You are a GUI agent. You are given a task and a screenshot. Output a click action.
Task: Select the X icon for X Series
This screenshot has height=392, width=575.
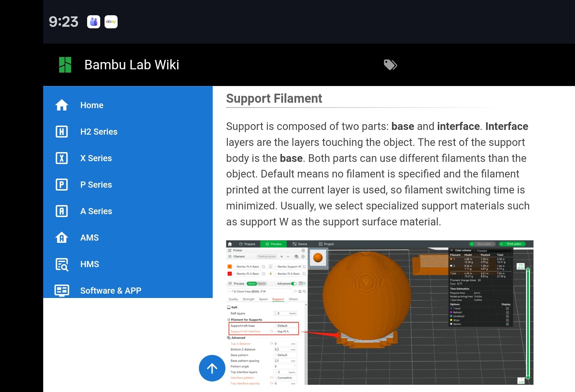click(62, 158)
